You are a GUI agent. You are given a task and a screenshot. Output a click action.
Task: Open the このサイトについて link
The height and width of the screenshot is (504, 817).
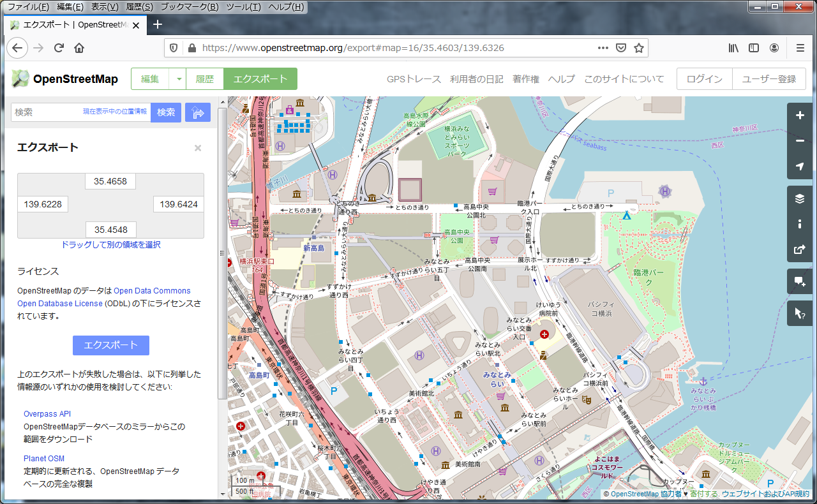[x=624, y=79]
